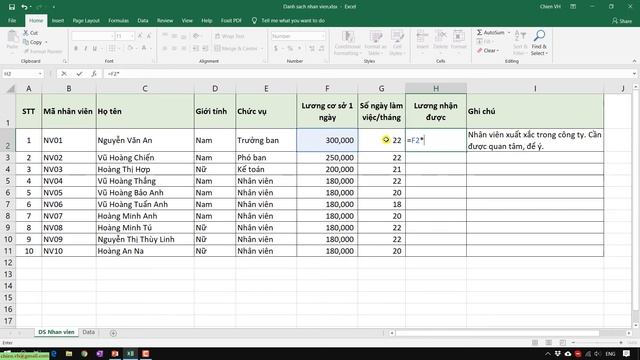Expand the formula bar with its chevron
The height and width of the screenshot is (360, 640).
tap(634, 74)
